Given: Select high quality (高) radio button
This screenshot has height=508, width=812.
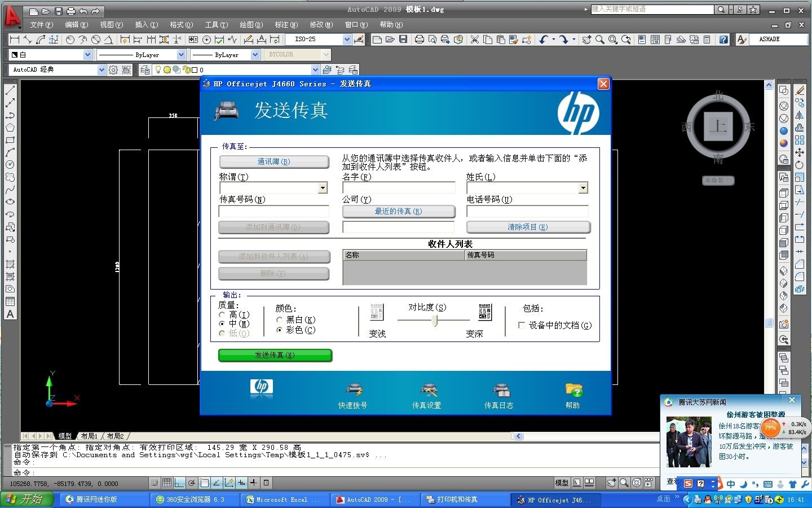Looking at the screenshot, I should (x=222, y=315).
